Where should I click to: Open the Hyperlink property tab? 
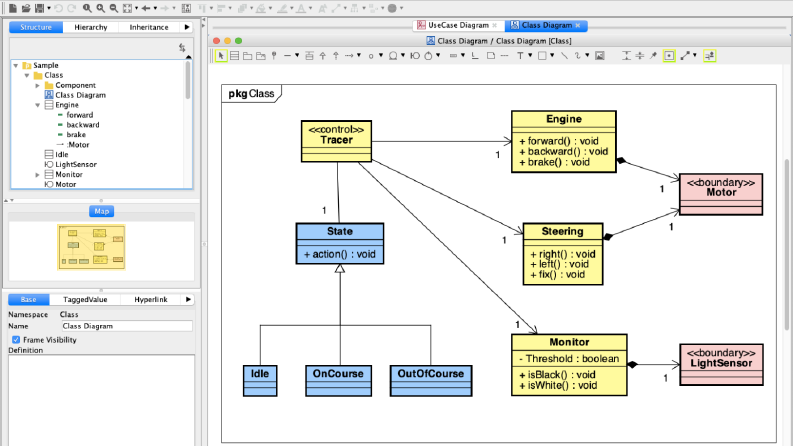point(151,299)
